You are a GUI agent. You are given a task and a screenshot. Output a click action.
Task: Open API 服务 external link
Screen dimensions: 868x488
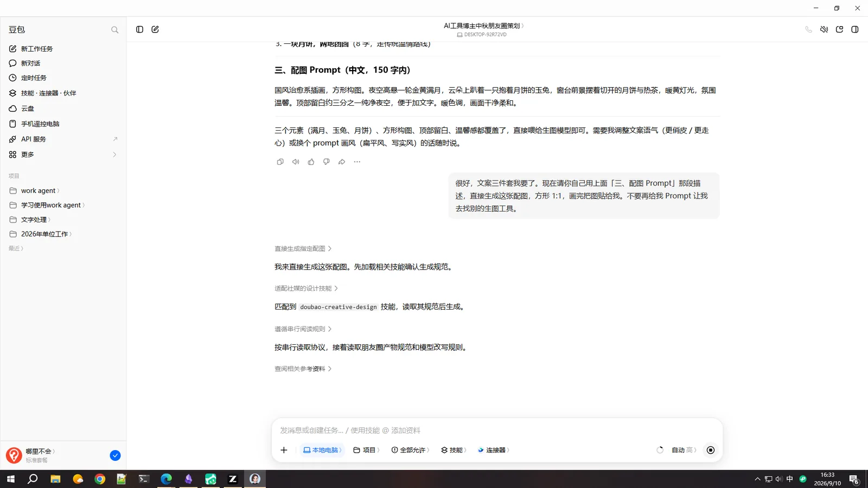pyautogui.click(x=63, y=139)
